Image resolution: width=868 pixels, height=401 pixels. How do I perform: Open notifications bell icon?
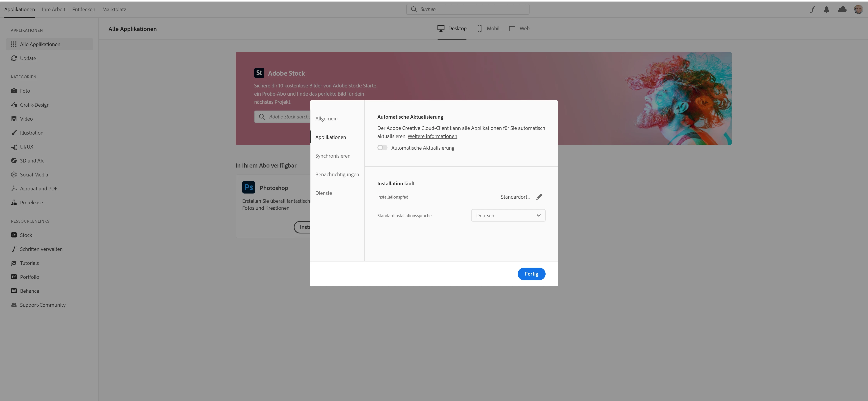coord(826,10)
